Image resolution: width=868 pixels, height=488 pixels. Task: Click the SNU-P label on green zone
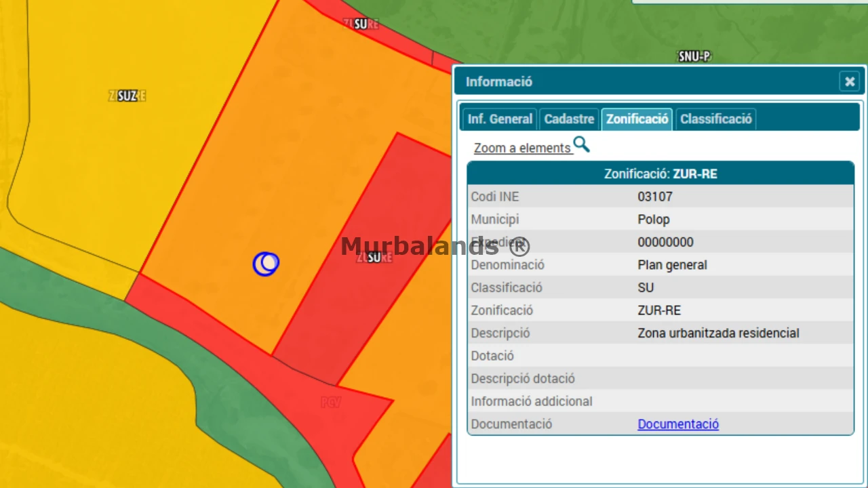coord(694,57)
